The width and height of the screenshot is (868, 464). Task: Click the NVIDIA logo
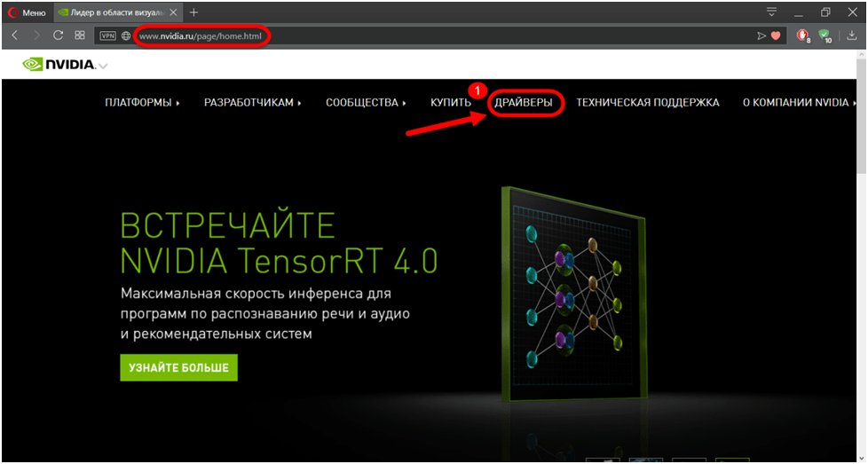tap(59, 64)
